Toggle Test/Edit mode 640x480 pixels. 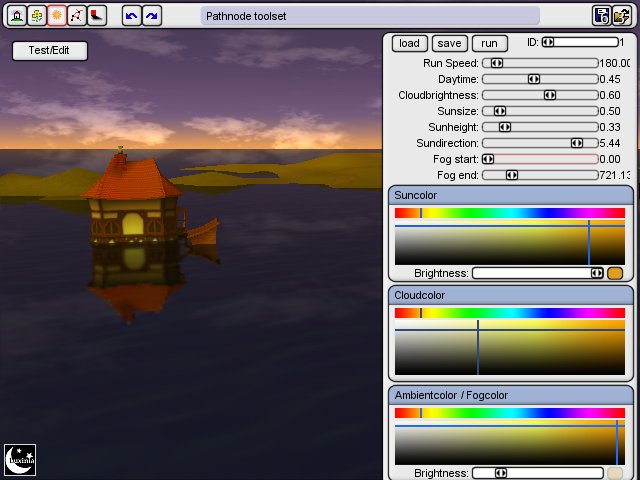coord(50,51)
